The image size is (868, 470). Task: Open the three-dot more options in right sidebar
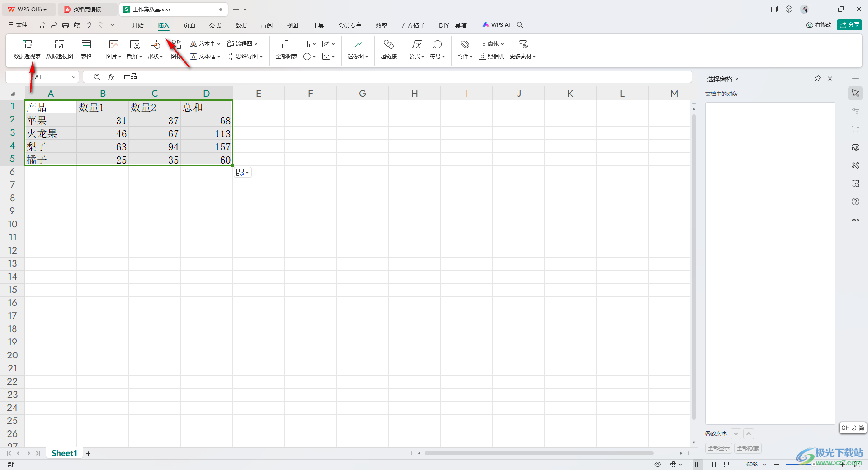pos(855,220)
